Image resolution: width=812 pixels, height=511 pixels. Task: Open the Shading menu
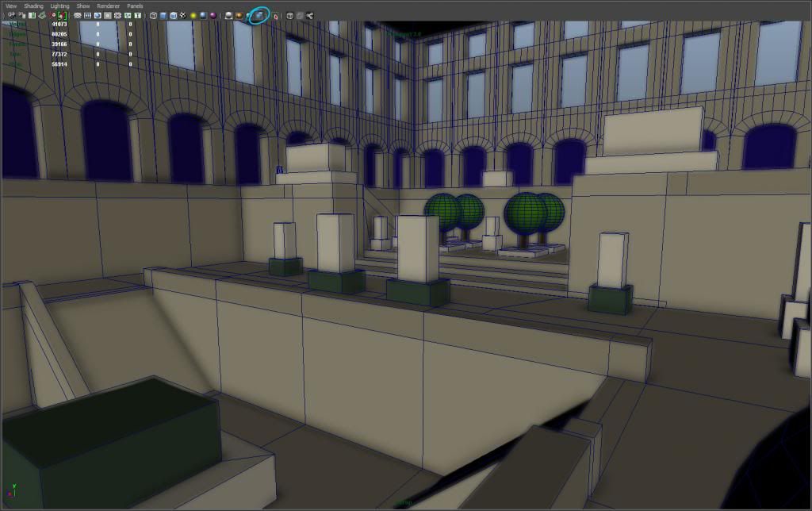click(x=33, y=6)
